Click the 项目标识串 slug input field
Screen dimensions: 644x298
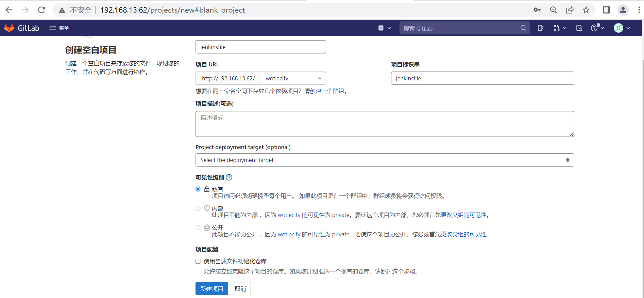click(482, 78)
